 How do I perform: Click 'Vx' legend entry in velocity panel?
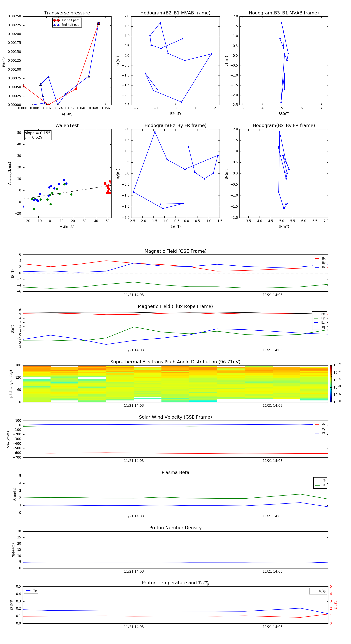[320, 424]
